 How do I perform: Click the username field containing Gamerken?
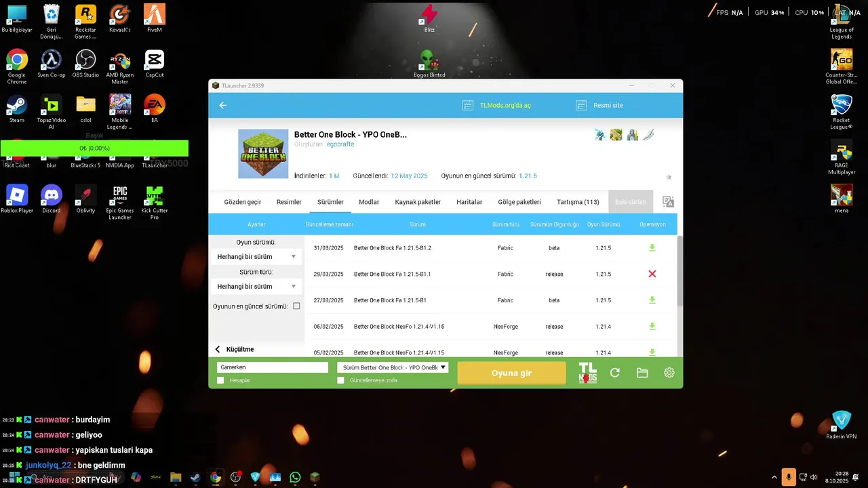[x=273, y=367]
